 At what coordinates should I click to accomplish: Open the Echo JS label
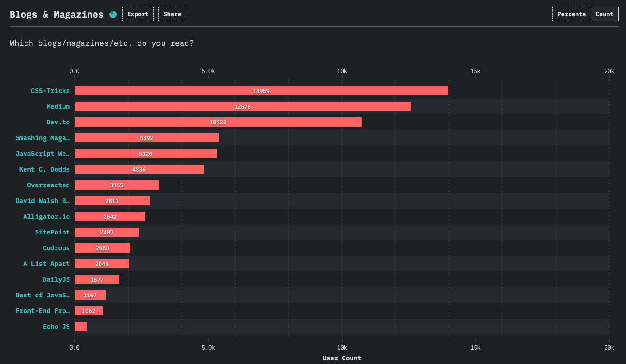[x=56, y=327]
